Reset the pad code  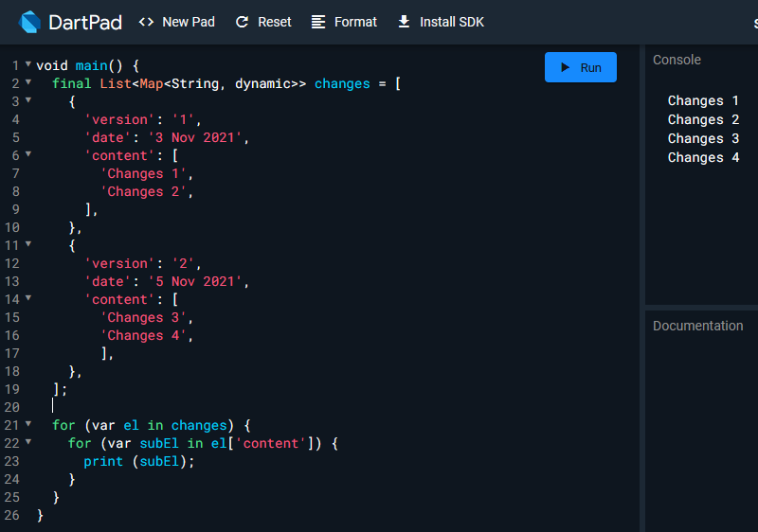(x=263, y=22)
